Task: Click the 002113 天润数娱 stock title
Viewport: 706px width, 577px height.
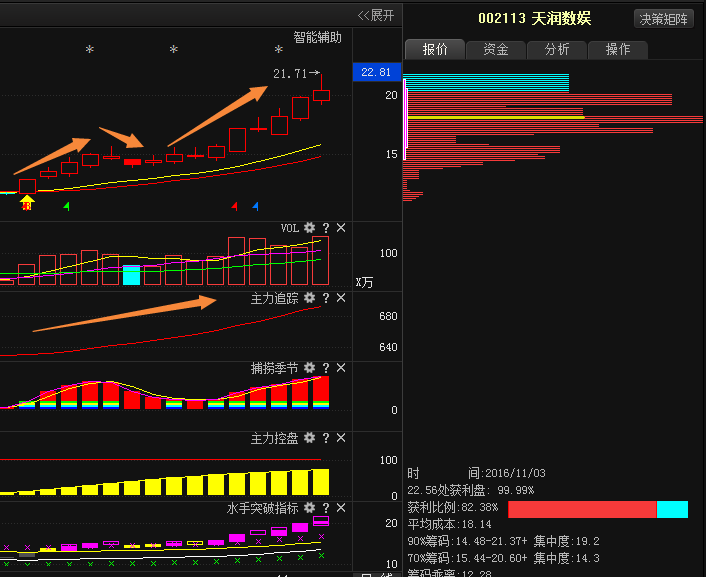Action: [x=534, y=18]
